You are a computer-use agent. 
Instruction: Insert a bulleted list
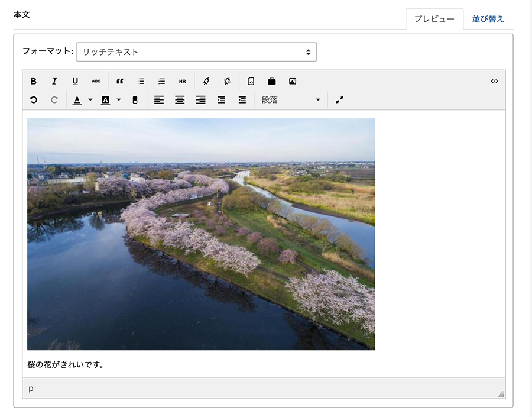141,81
